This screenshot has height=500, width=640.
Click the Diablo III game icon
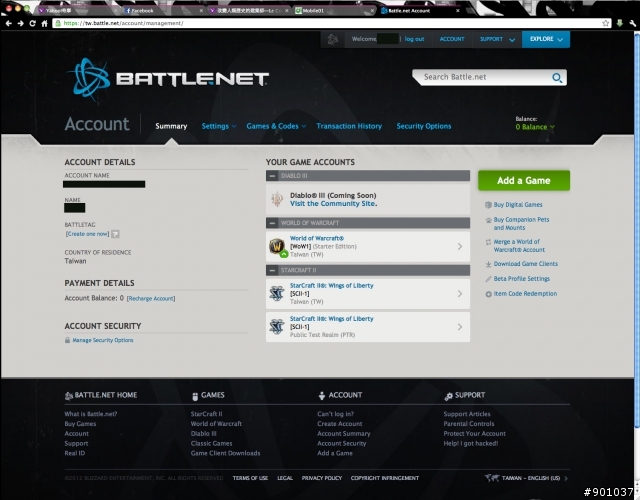(277, 199)
